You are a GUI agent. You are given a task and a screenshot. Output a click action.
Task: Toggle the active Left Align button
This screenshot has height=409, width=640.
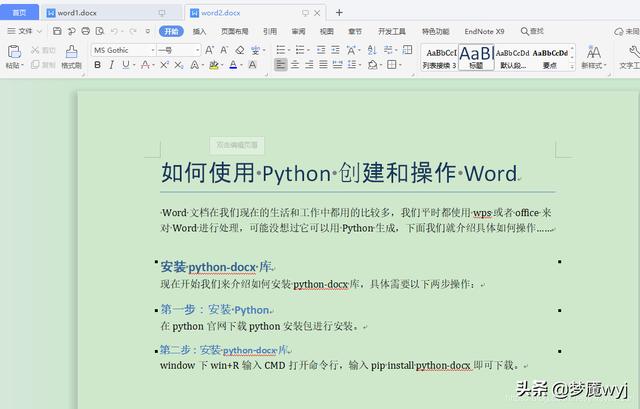point(280,64)
